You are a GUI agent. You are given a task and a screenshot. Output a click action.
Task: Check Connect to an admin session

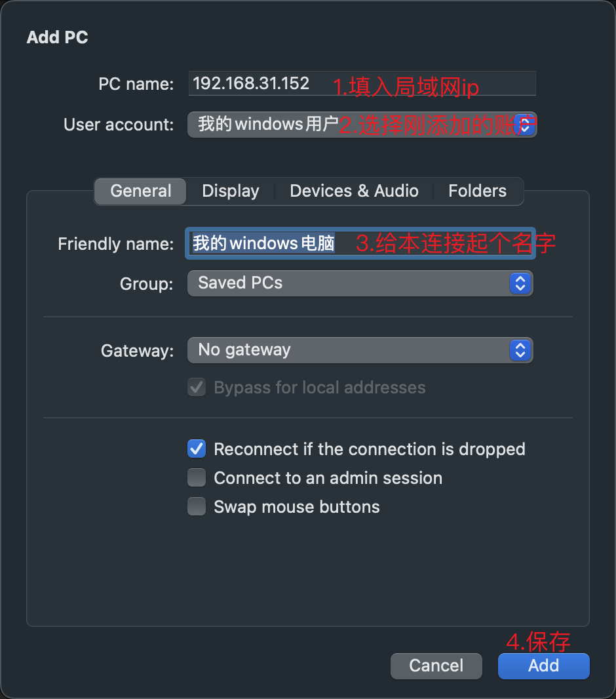tap(197, 478)
